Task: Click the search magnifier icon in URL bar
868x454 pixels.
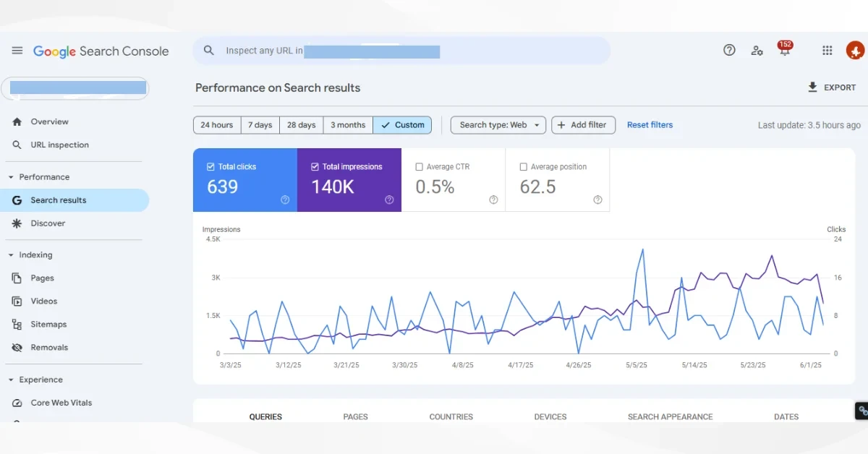Action: point(209,51)
